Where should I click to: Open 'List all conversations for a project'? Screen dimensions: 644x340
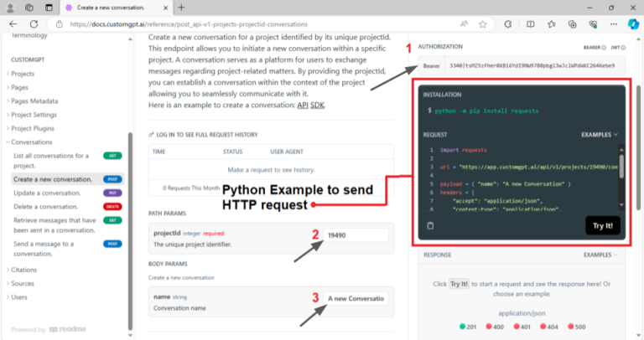click(x=68, y=161)
